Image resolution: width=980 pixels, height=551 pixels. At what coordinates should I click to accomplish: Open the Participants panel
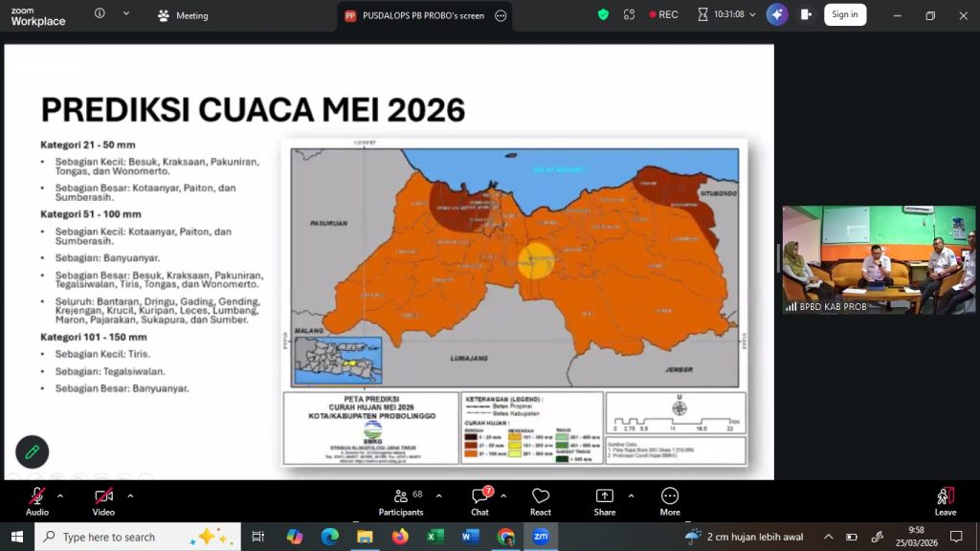pos(401,499)
